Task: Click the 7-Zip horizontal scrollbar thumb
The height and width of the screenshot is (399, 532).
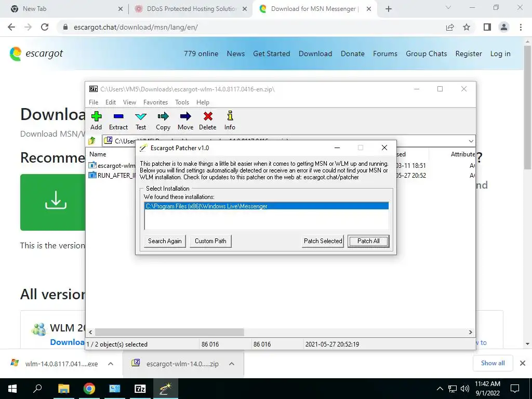Action: coord(169,332)
